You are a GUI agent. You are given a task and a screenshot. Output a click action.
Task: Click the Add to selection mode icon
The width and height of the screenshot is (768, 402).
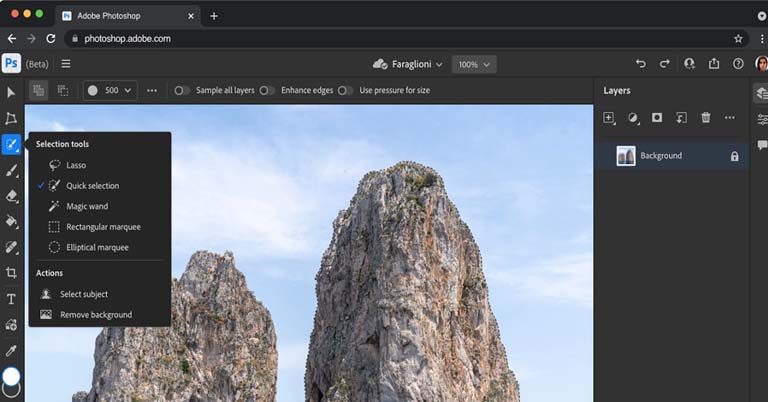(38, 90)
